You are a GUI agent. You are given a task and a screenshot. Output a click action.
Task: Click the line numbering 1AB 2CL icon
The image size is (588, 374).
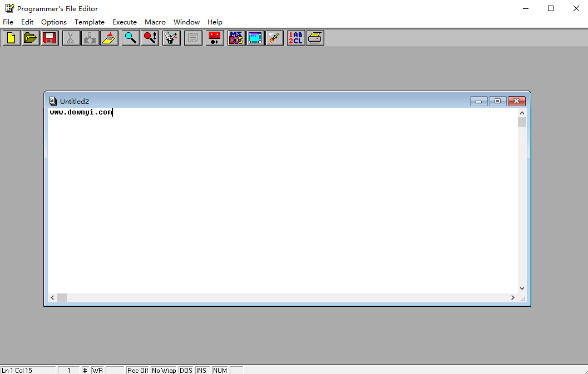pos(295,38)
